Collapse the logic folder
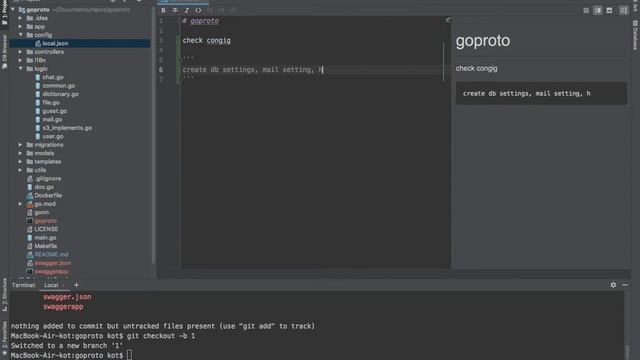The height and width of the screenshot is (360, 640). [x=20, y=69]
